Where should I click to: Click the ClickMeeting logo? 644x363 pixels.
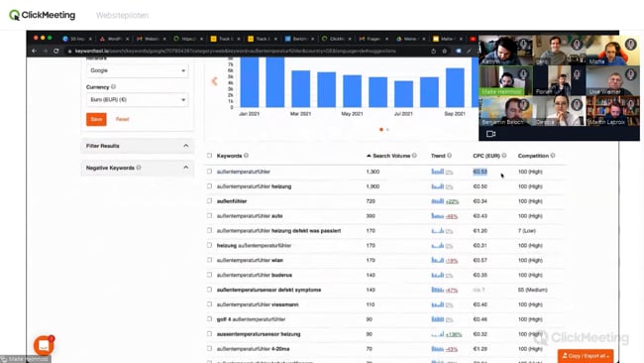point(42,15)
